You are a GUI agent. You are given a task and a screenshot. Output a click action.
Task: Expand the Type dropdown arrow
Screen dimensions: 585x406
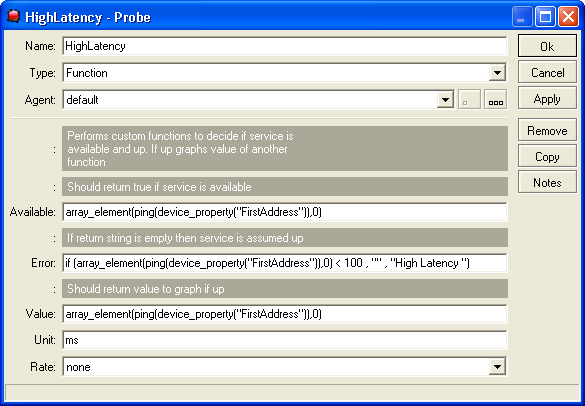click(x=497, y=73)
